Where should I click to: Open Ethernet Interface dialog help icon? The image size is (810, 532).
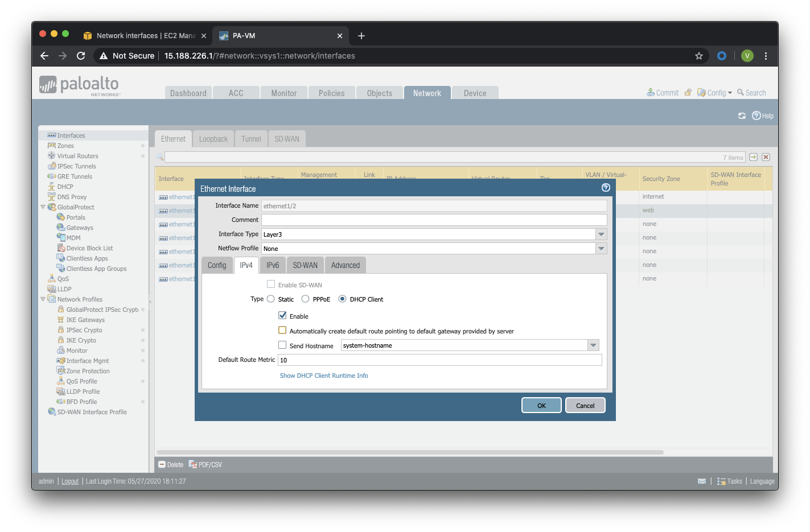pos(606,188)
